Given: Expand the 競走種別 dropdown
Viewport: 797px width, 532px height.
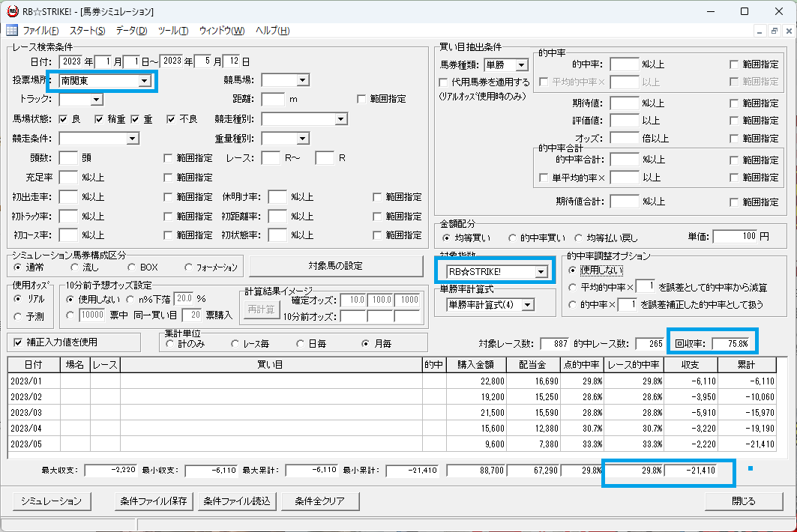Looking at the screenshot, I should click(x=341, y=119).
